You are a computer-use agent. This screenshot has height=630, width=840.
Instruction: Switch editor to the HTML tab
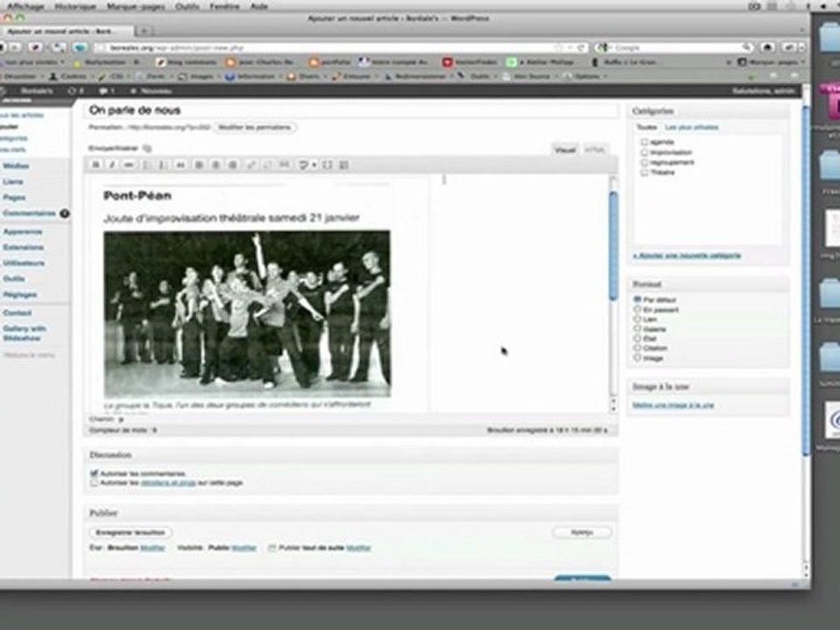(x=595, y=150)
